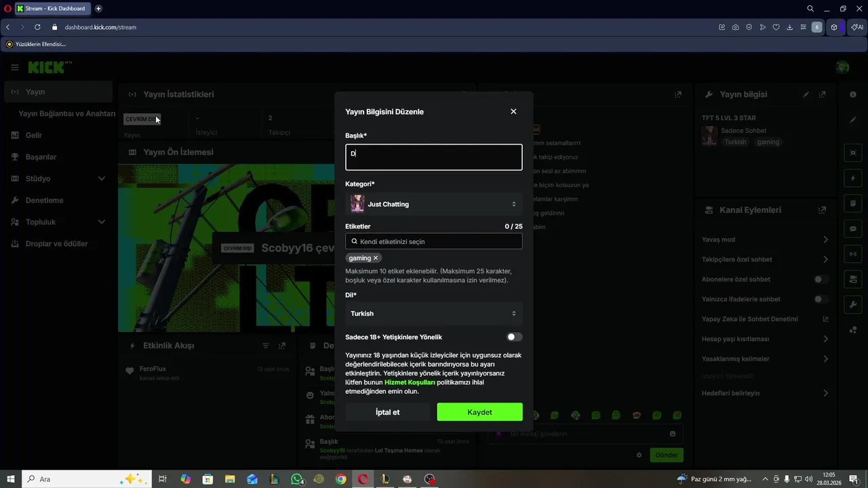Click the wrench icon in right rail
Screen dimensions: 868x488
pos(853,304)
